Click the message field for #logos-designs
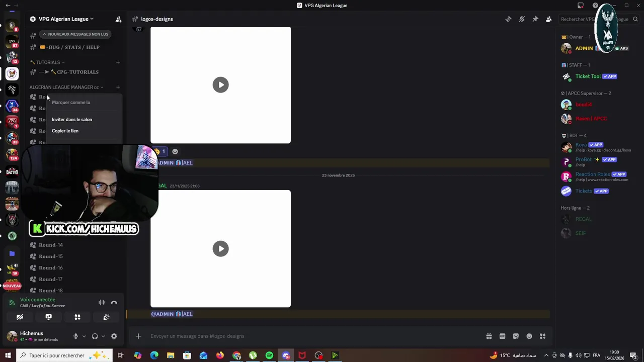 (314, 336)
